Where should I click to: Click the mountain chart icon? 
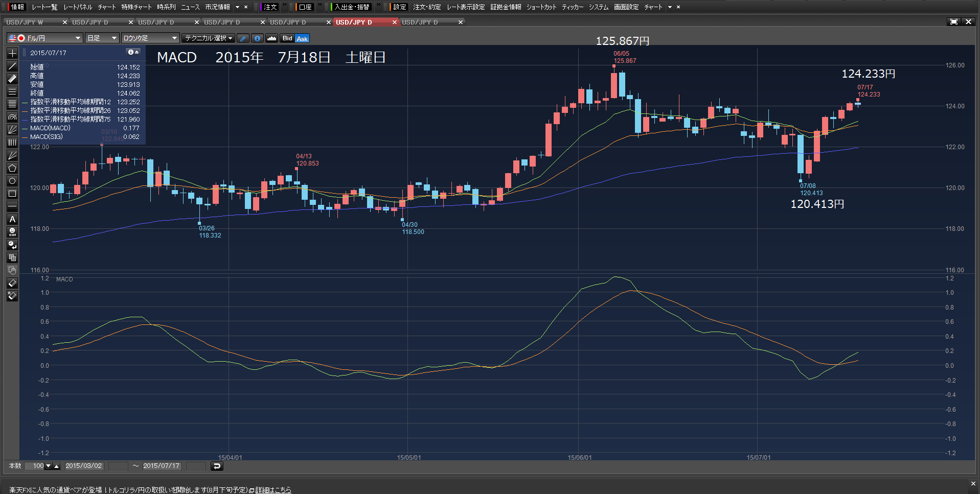(x=272, y=38)
